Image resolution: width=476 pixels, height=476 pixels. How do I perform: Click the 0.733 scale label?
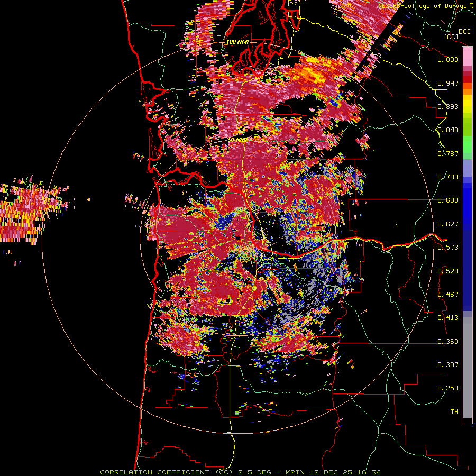pyautogui.click(x=448, y=177)
